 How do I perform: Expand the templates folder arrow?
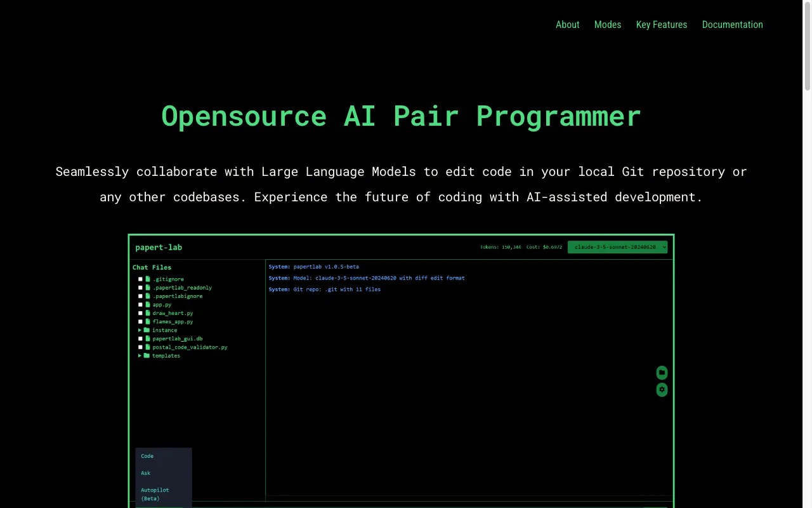(x=140, y=356)
